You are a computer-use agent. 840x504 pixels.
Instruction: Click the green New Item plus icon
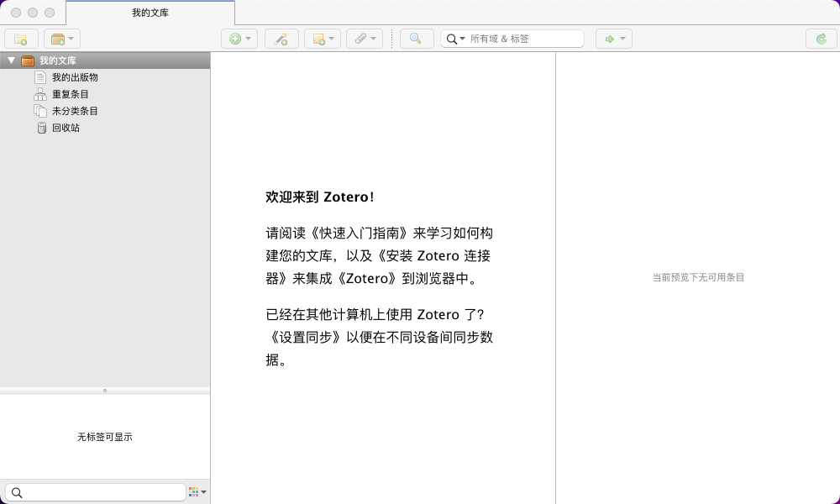(234, 39)
